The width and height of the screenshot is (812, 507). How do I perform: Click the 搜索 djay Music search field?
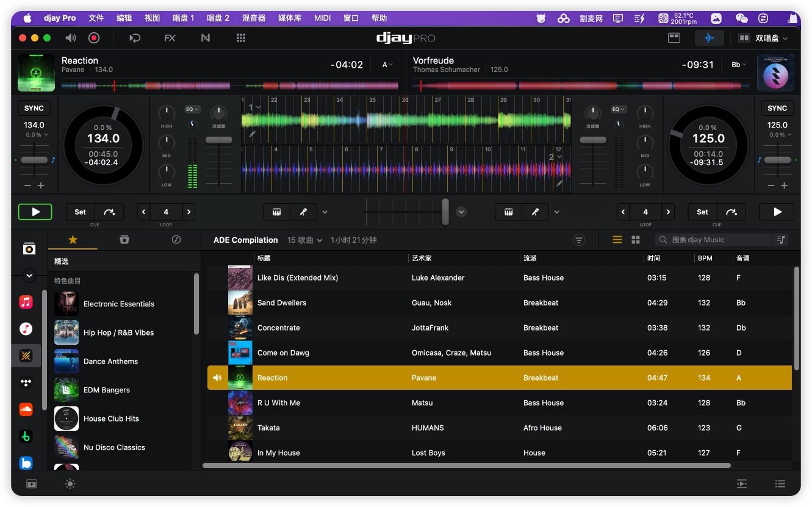[714, 240]
